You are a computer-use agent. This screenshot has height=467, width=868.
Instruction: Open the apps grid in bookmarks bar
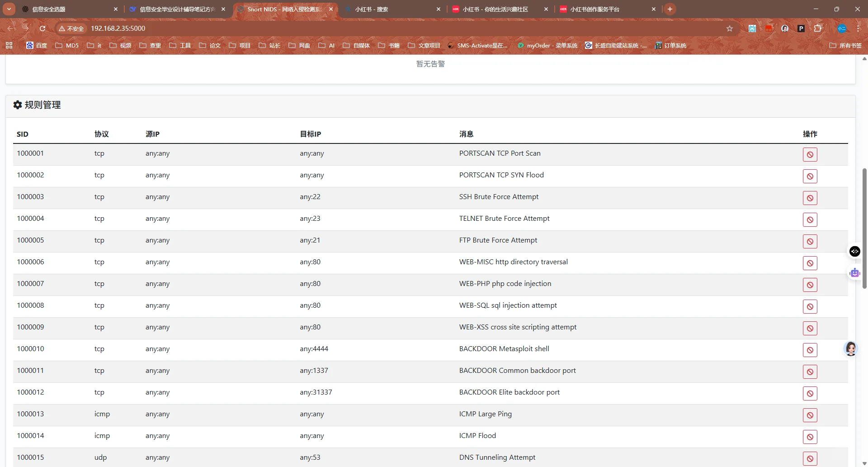9,45
